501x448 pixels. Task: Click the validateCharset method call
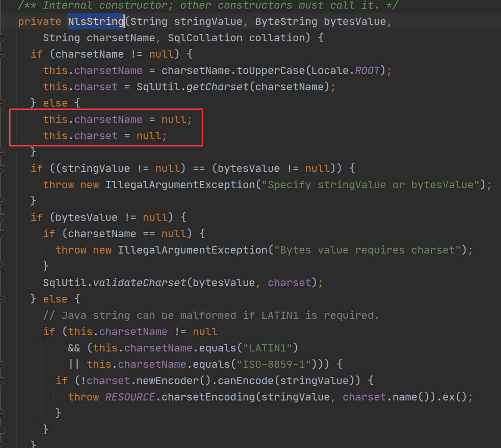(139, 283)
